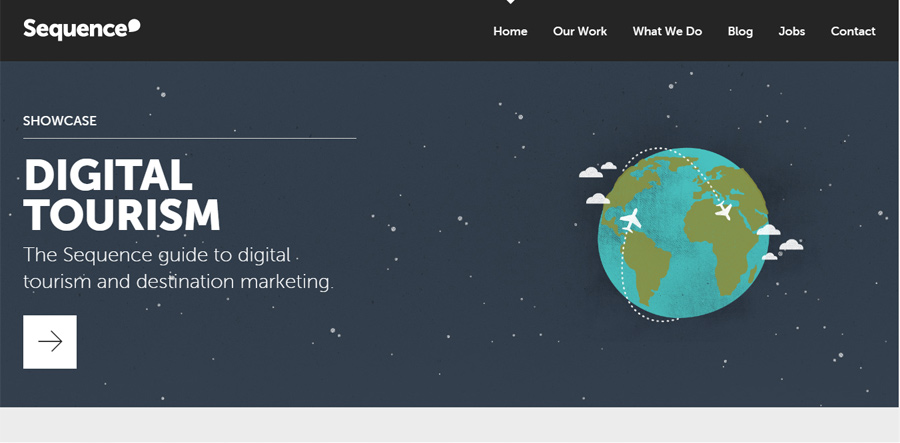
Task: Click the SHOWCASE label
Action: [60, 121]
